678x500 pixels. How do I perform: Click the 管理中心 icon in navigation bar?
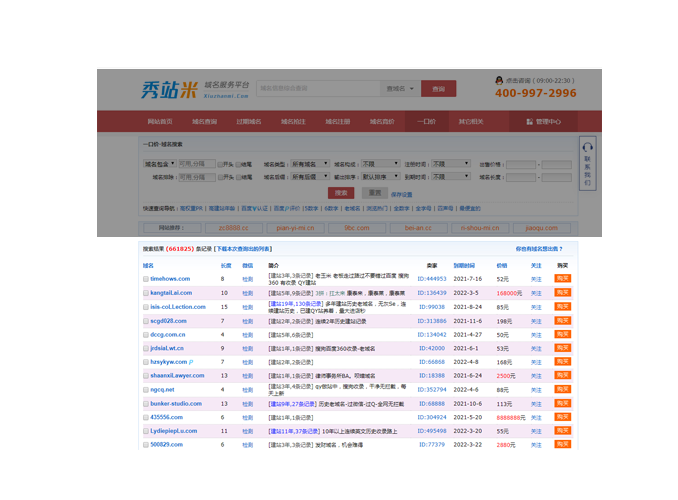pos(527,121)
